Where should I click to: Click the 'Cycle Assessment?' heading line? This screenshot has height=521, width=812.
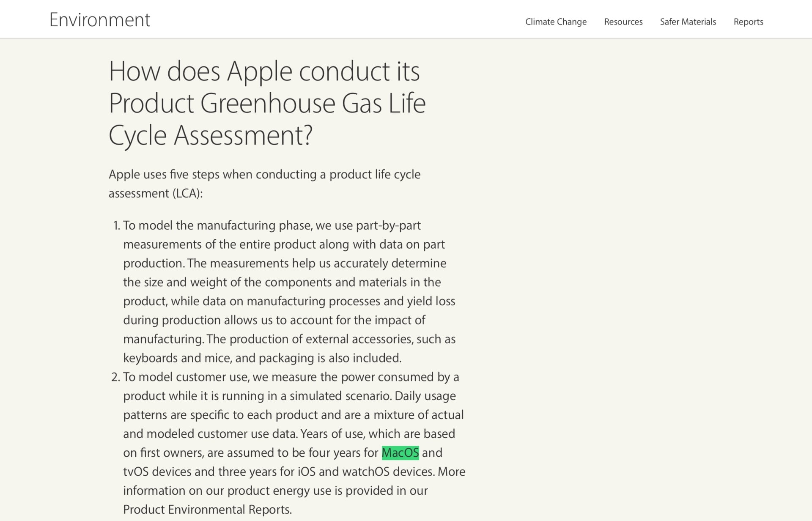tap(210, 135)
